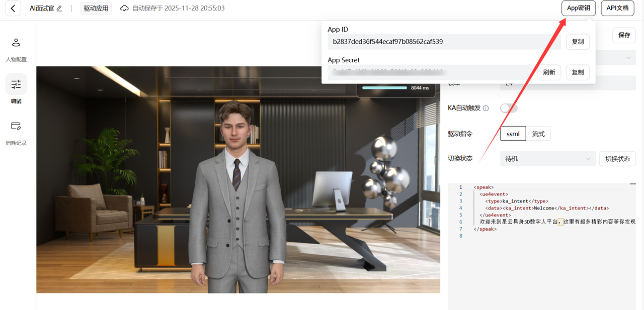
Task: Expand the partially hidden dropdown below 保存
Action: [x=628, y=58]
